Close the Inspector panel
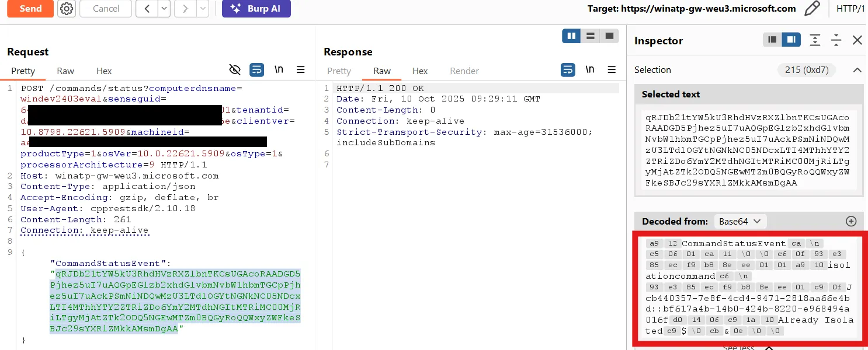 point(857,40)
